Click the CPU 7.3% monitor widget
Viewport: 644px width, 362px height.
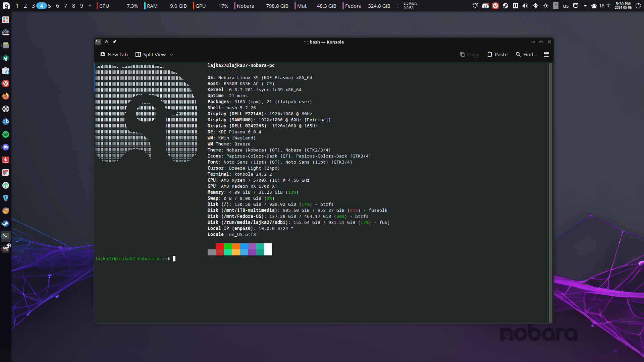(x=118, y=6)
